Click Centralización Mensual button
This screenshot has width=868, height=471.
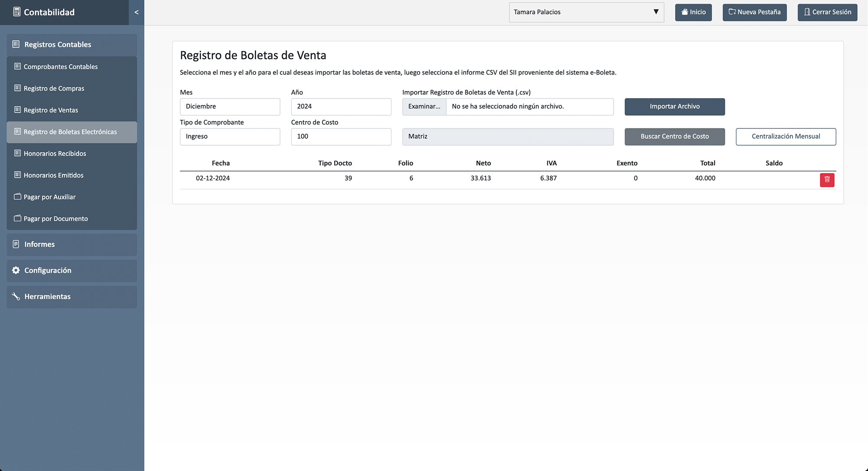(786, 137)
